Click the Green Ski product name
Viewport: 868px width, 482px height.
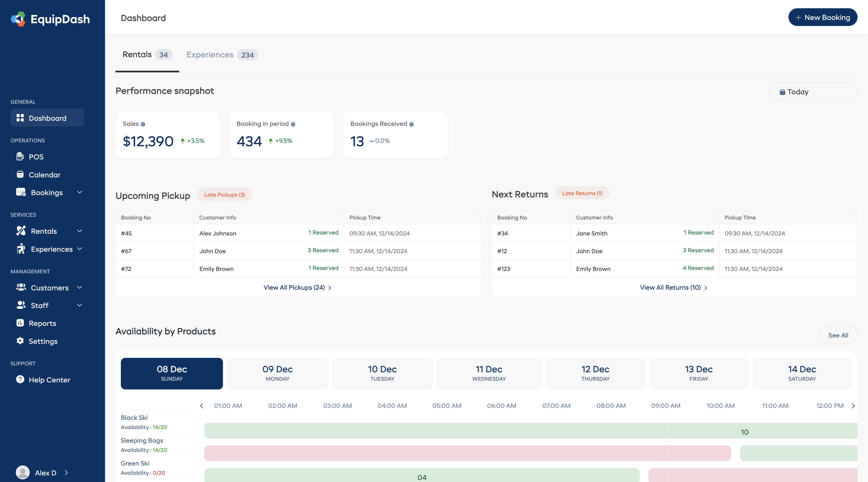click(x=135, y=463)
